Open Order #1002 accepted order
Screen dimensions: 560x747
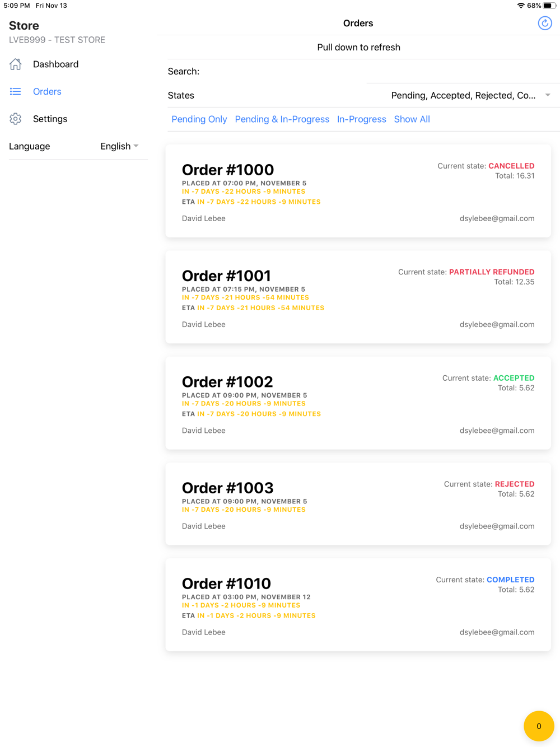pos(358,403)
